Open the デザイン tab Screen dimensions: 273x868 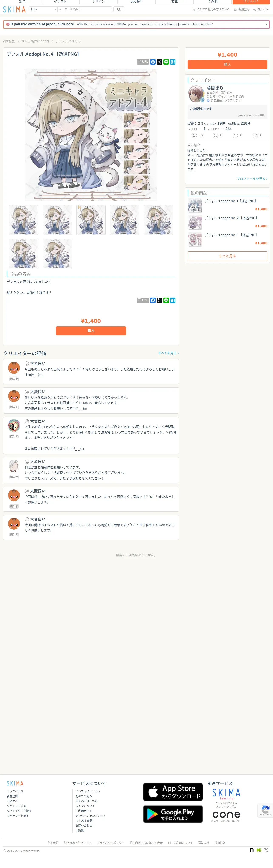(98, 2)
